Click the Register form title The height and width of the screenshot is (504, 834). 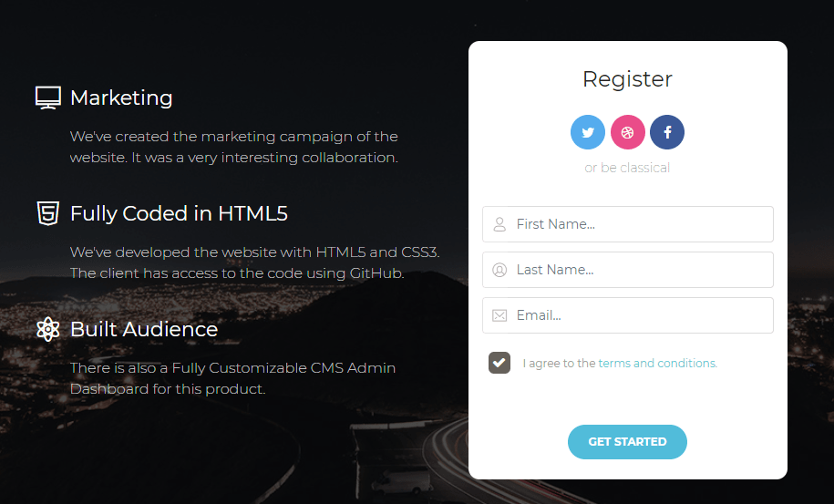627,79
